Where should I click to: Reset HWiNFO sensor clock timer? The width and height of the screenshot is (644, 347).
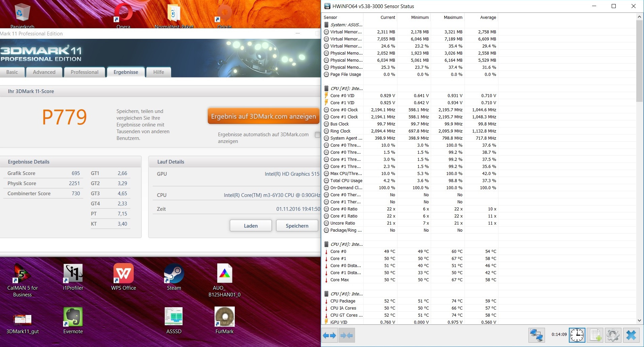(x=577, y=335)
